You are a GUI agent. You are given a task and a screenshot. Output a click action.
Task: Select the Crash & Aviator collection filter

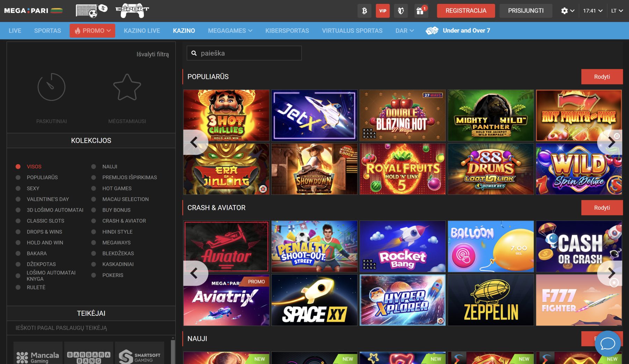pyautogui.click(x=94, y=221)
